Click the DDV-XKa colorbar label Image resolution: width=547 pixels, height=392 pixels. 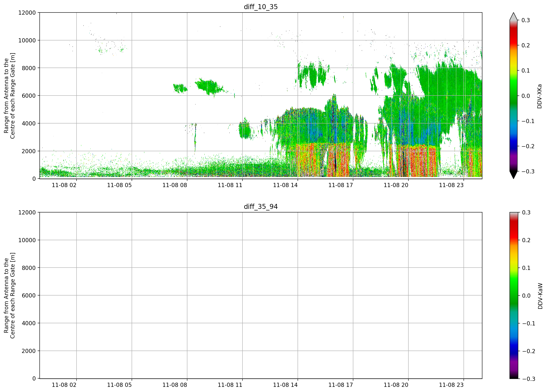coord(539,96)
